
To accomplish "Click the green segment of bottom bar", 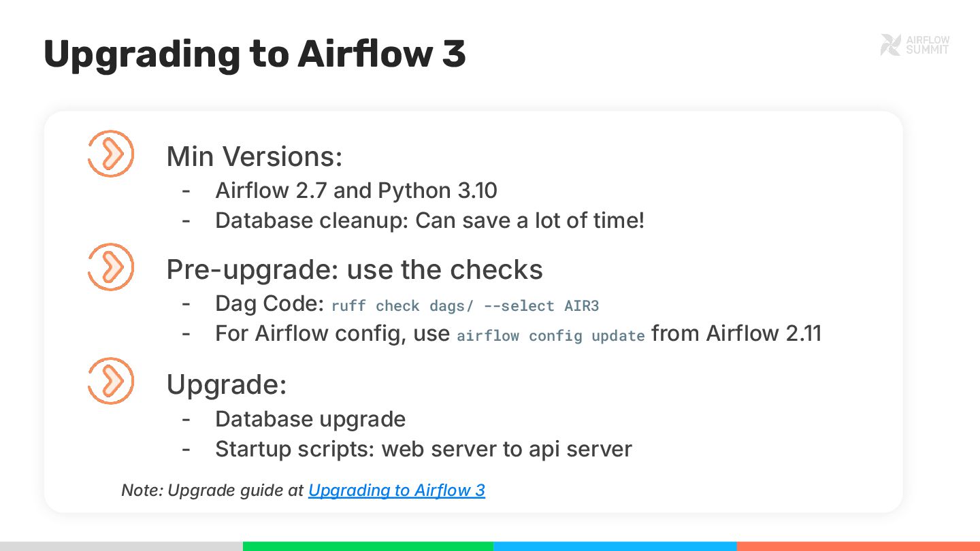I will [x=367, y=546].
